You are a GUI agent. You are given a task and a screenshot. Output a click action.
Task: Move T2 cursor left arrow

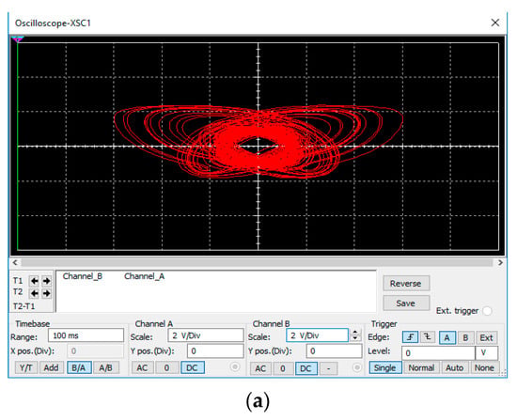click(34, 293)
